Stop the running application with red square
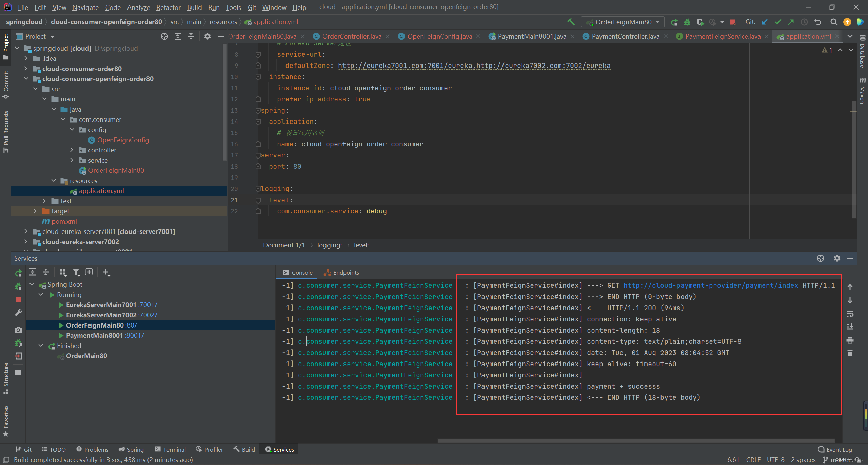Image resolution: width=868 pixels, height=465 pixels. pyautogui.click(x=732, y=22)
